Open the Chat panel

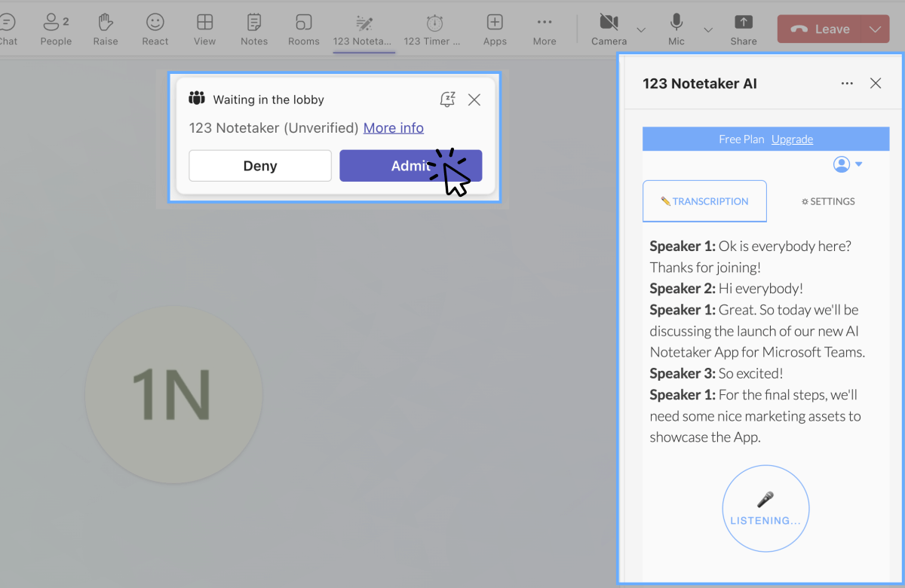[8, 29]
